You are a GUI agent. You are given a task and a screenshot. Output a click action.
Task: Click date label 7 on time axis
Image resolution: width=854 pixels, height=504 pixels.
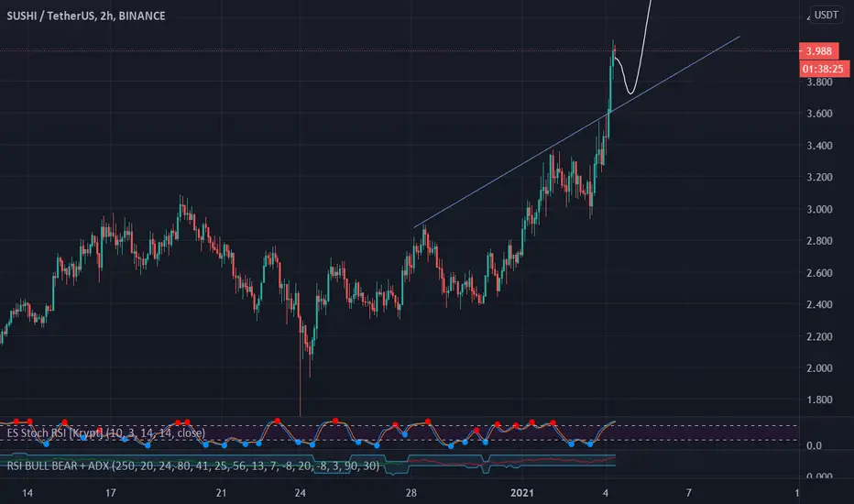pyautogui.click(x=688, y=493)
